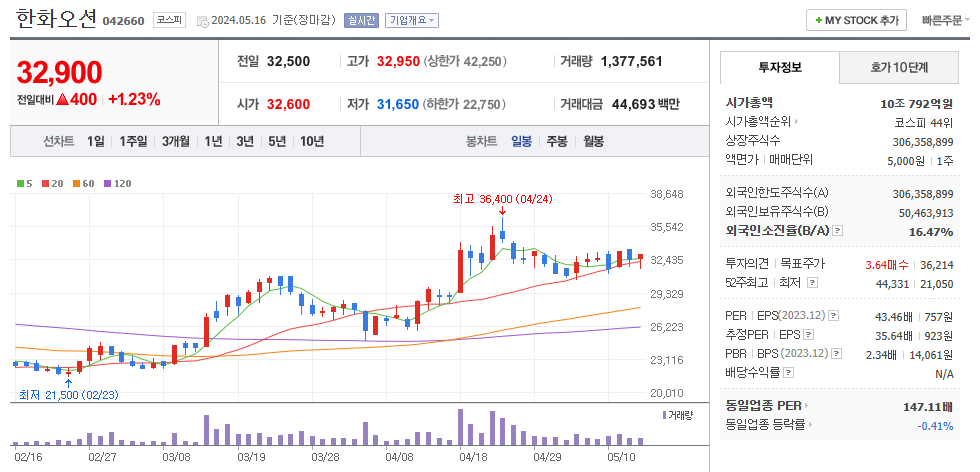Viewport: 980px width, 472px height.
Task: Switch to the 호가10단계 tab
Action: [x=899, y=68]
